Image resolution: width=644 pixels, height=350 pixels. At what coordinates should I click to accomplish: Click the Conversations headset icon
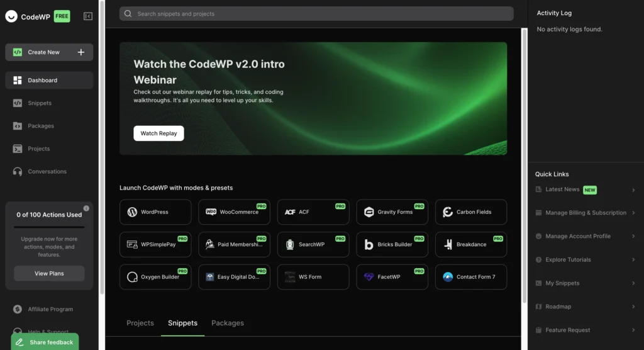pos(17,171)
